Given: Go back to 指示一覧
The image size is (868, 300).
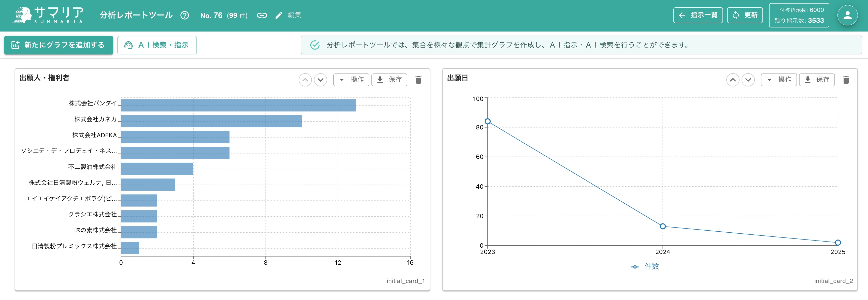Looking at the screenshot, I should pyautogui.click(x=698, y=15).
